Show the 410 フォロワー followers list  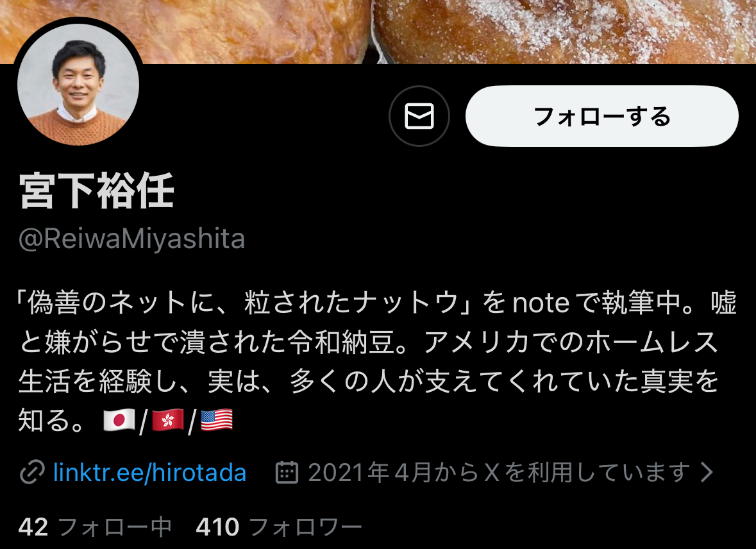pos(279,527)
